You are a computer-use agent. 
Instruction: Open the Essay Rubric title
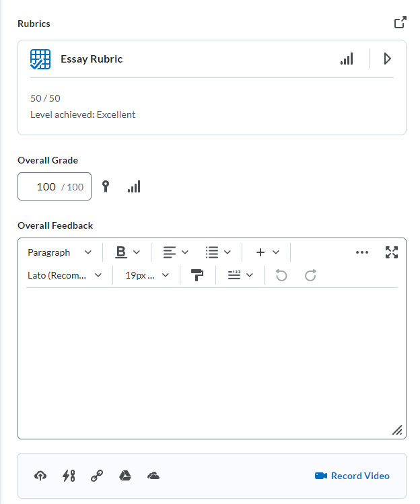(x=92, y=59)
